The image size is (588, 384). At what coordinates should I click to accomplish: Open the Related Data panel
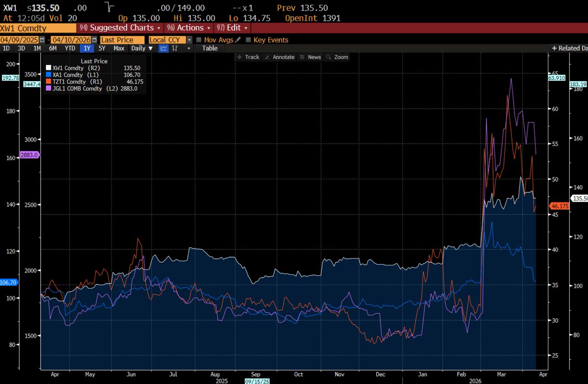[x=569, y=48]
